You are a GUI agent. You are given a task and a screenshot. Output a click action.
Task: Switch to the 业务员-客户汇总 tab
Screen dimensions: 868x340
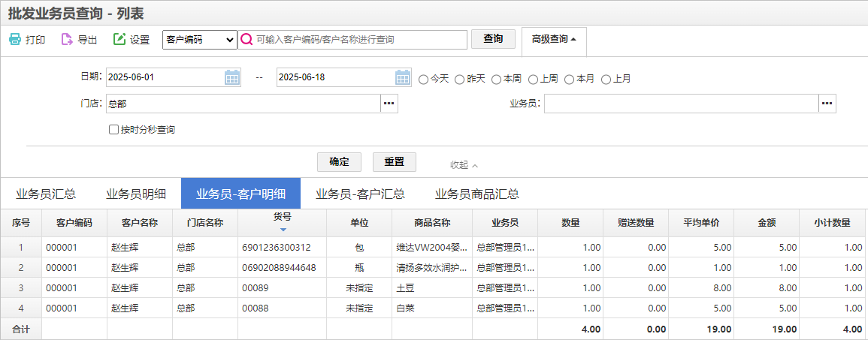360,194
